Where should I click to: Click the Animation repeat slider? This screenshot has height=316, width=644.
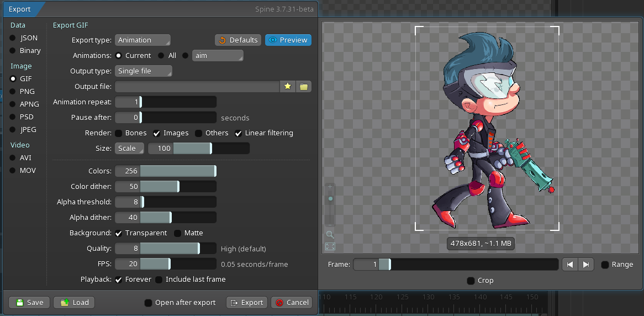point(166,102)
